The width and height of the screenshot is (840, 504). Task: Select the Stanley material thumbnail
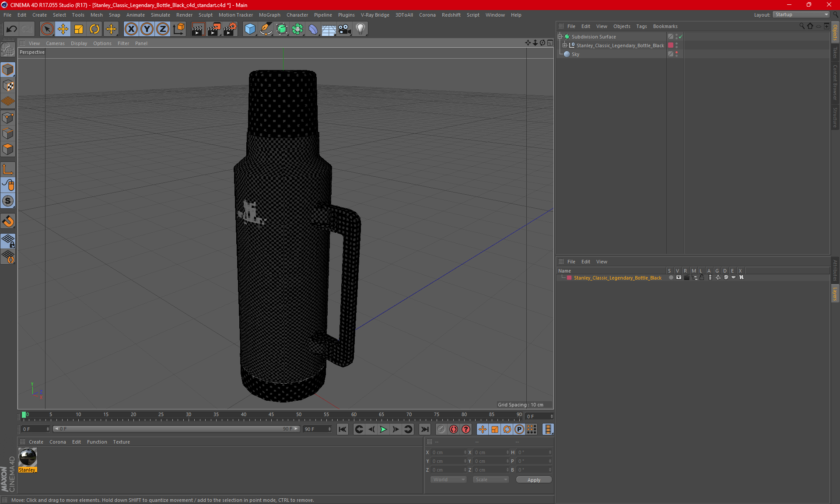click(x=28, y=457)
